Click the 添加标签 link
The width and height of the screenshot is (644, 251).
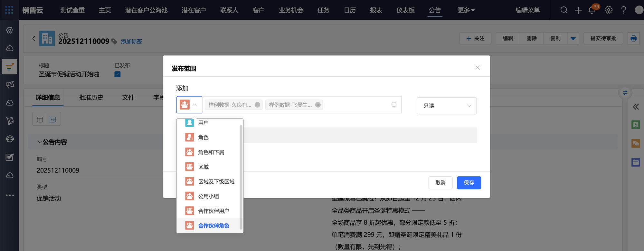(131, 42)
